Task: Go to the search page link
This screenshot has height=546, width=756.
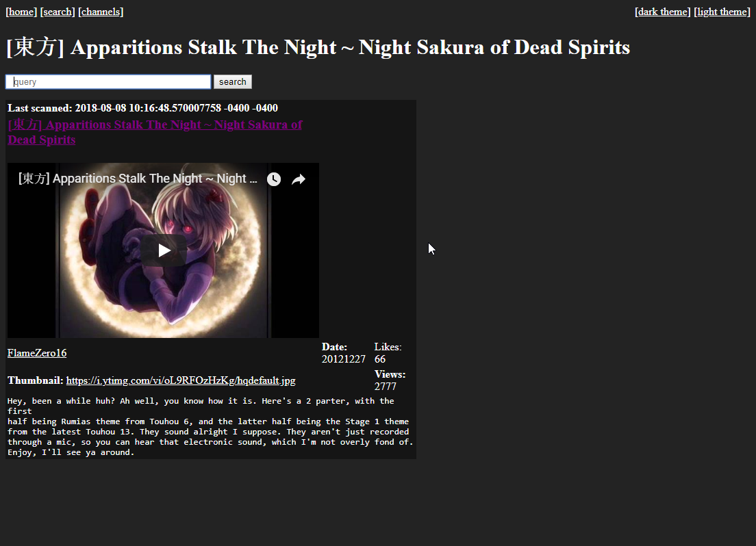Action: [x=58, y=12]
